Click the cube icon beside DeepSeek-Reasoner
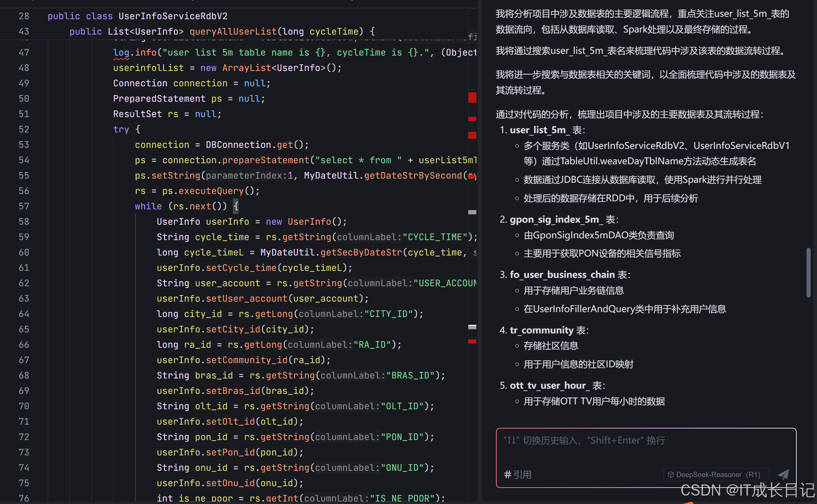Image resolution: width=817 pixels, height=504 pixels. click(671, 475)
